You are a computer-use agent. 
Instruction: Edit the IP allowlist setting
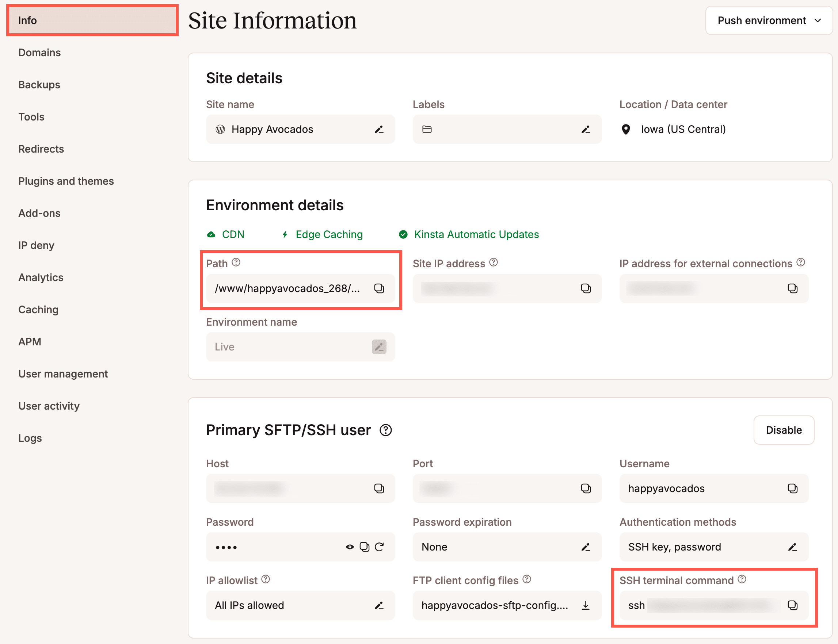coord(379,606)
